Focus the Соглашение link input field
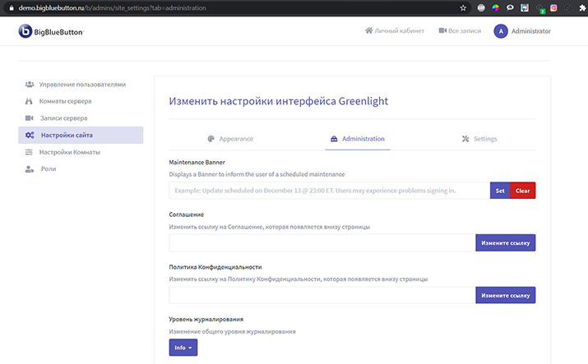This screenshot has height=364, width=588. point(322,243)
